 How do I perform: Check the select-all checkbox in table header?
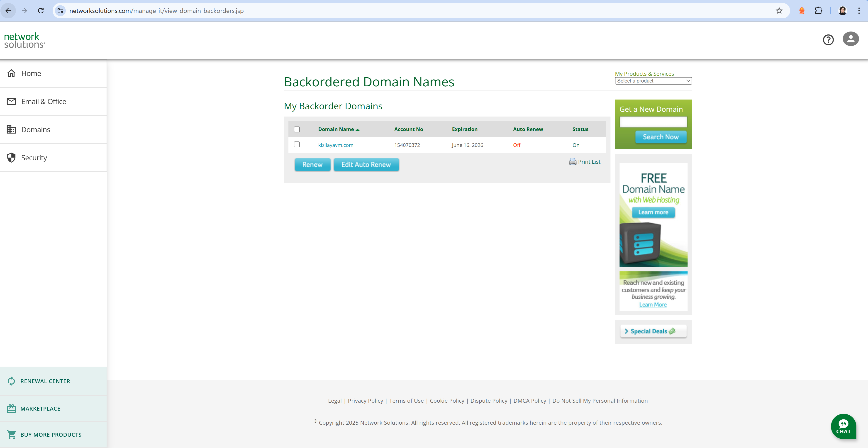297,129
